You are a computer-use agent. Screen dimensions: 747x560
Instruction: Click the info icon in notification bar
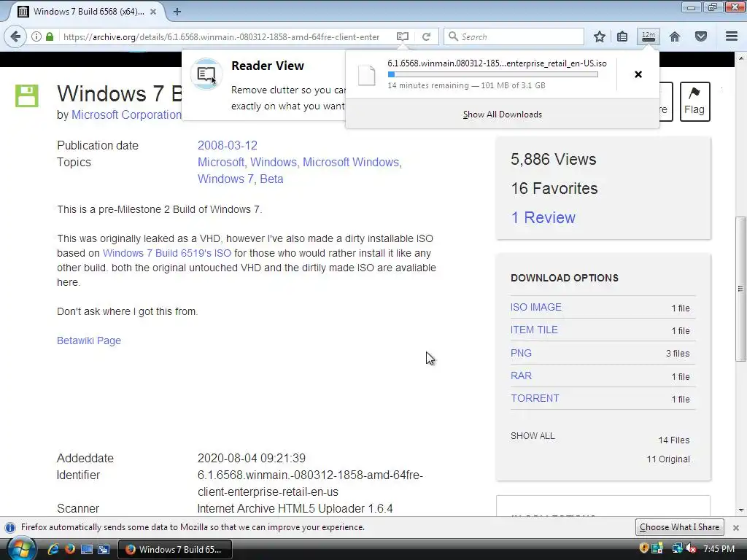[10, 527]
